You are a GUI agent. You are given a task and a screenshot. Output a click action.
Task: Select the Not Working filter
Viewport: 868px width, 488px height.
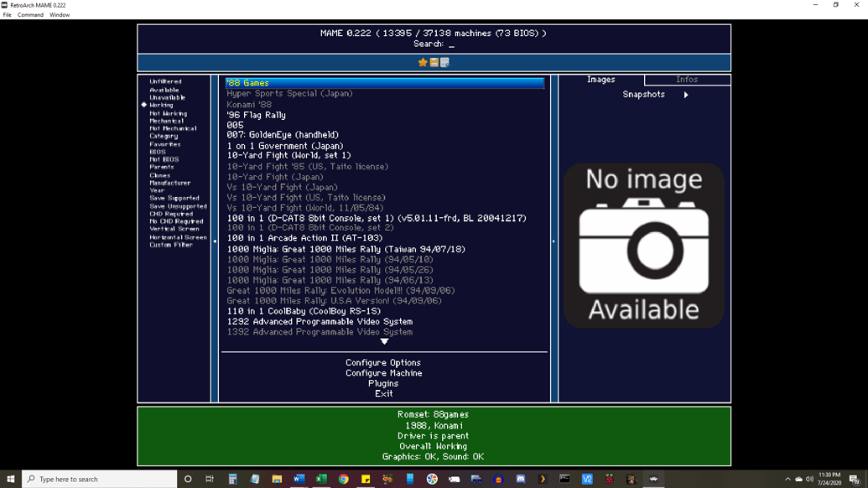pyautogui.click(x=169, y=113)
